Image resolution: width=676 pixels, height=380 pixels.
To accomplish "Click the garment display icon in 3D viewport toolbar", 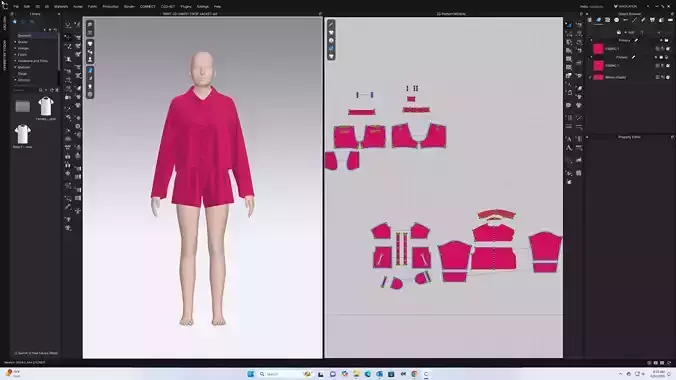I will coord(90,44).
